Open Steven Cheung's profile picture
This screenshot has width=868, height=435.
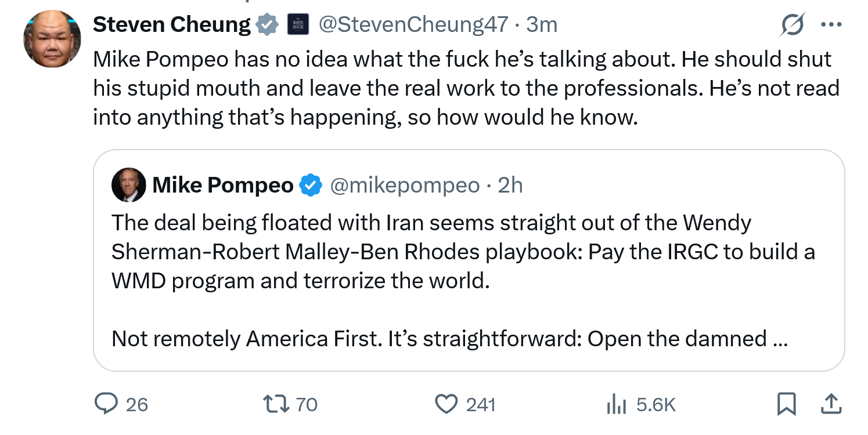tap(52, 38)
